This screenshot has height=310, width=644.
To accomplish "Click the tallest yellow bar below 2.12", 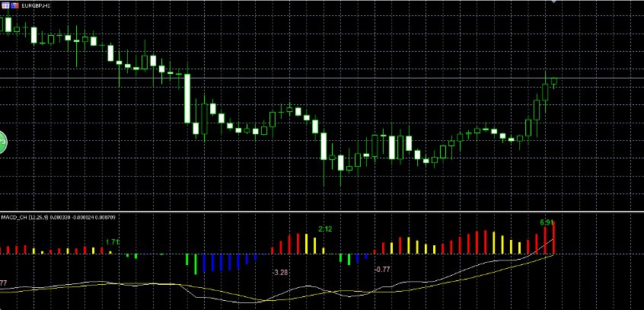I will point(307,244).
